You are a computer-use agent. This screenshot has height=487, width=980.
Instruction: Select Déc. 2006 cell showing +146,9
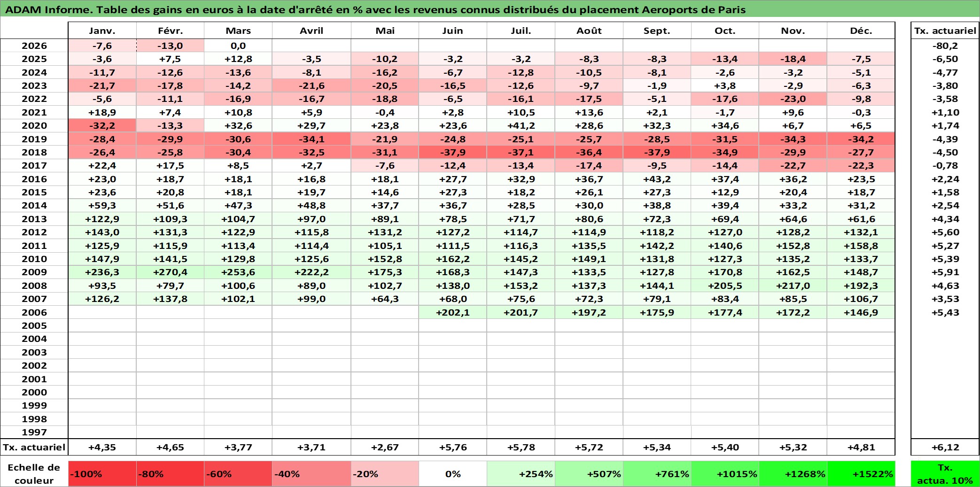[x=861, y=312]
